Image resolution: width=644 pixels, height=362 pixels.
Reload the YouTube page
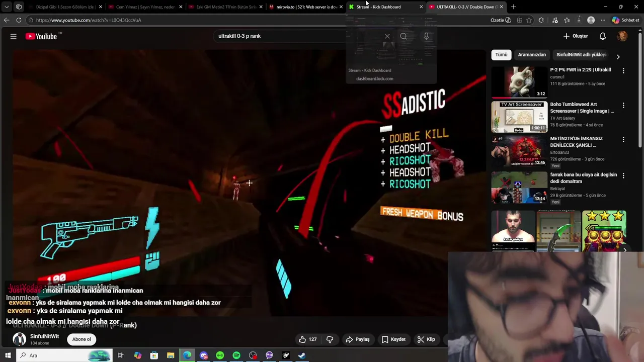tap(19, 20)
